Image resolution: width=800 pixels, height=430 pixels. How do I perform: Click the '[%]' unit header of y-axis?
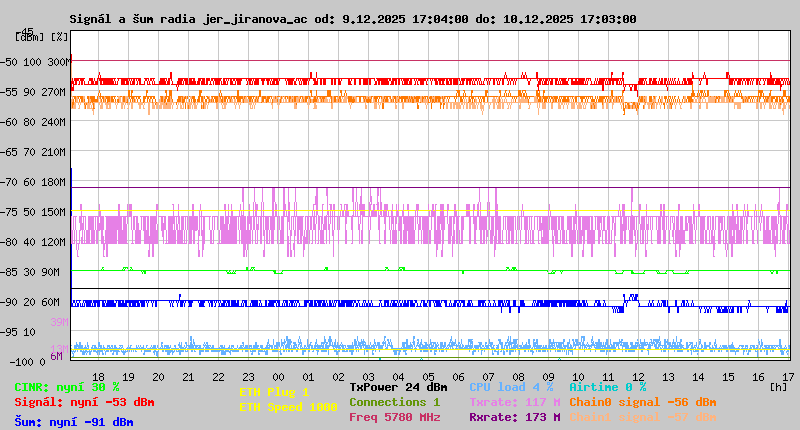pyautogui.click(x=59, y=37)
